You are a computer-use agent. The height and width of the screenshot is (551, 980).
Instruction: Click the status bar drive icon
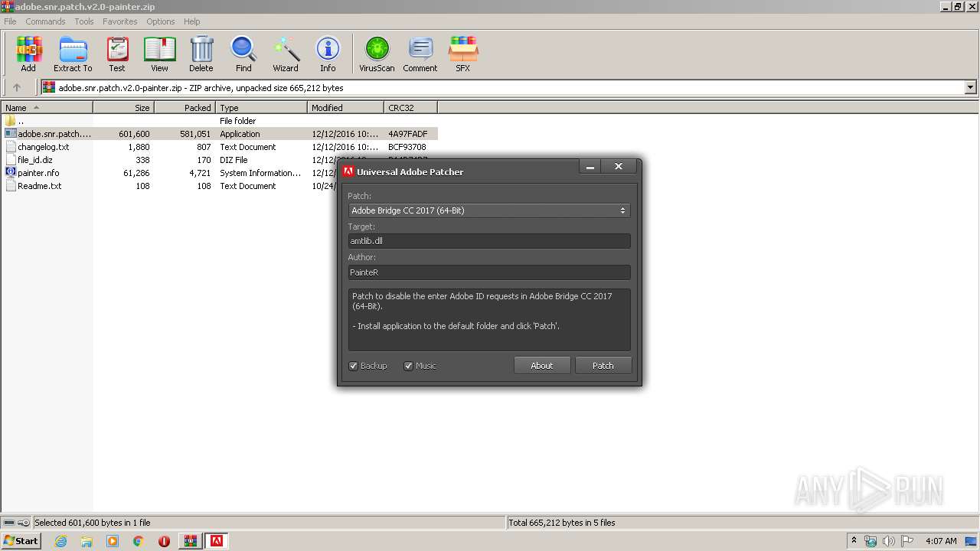9,523
